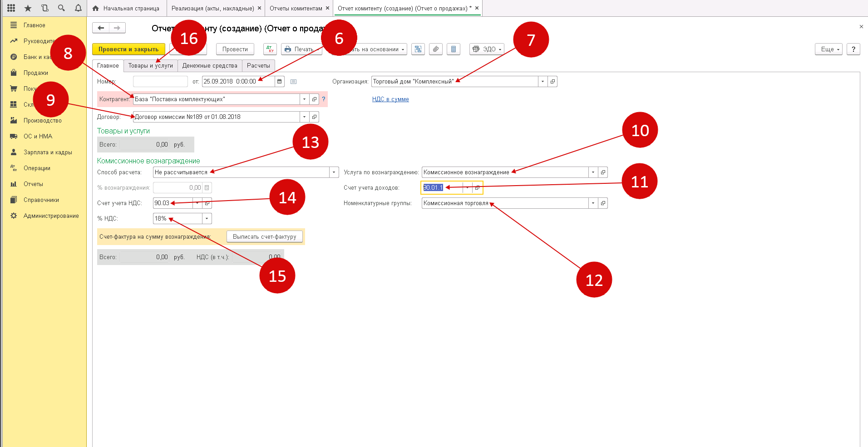The height and width of the screenshot is (447, 868).
Task: Click the help question mark button
Action: click(x=853, y=49)
